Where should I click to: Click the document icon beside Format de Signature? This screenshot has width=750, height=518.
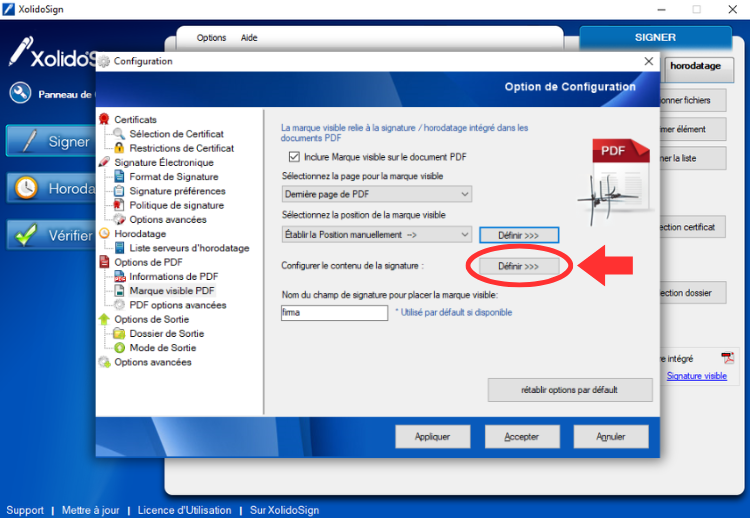(119, 176)
